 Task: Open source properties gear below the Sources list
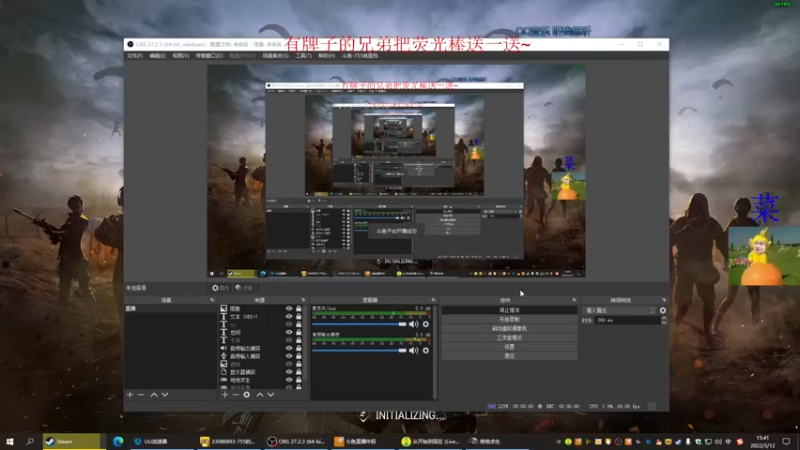pos(246,394)
